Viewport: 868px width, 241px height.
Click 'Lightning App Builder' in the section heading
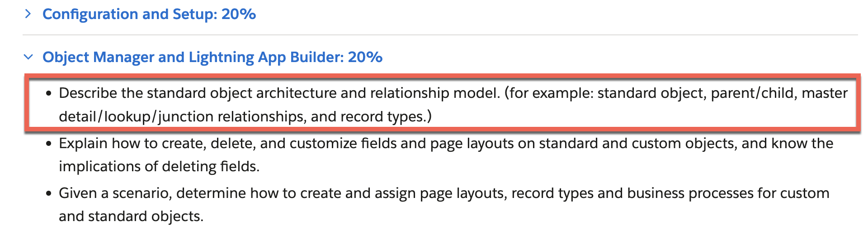(x=266, y=57)
